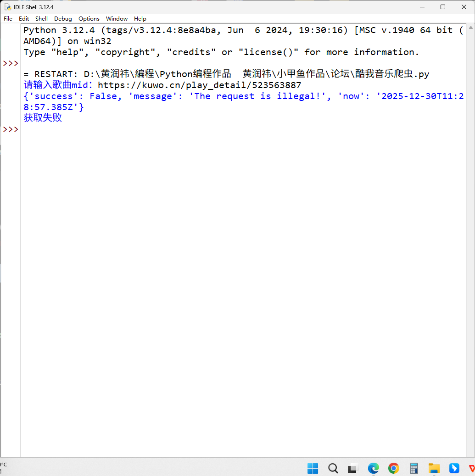Click the '获取失败' output line
The height and width of the screenshot is (476, 475).
[43, 118]
